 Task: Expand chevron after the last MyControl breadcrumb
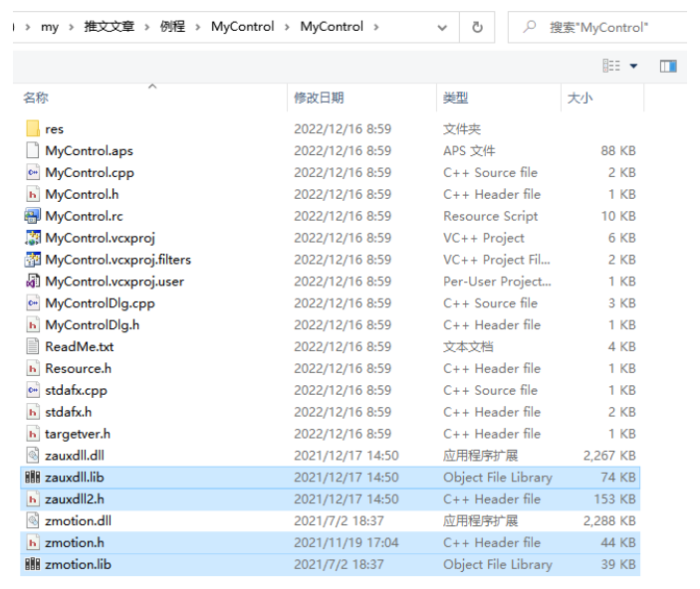coord(376,28)
